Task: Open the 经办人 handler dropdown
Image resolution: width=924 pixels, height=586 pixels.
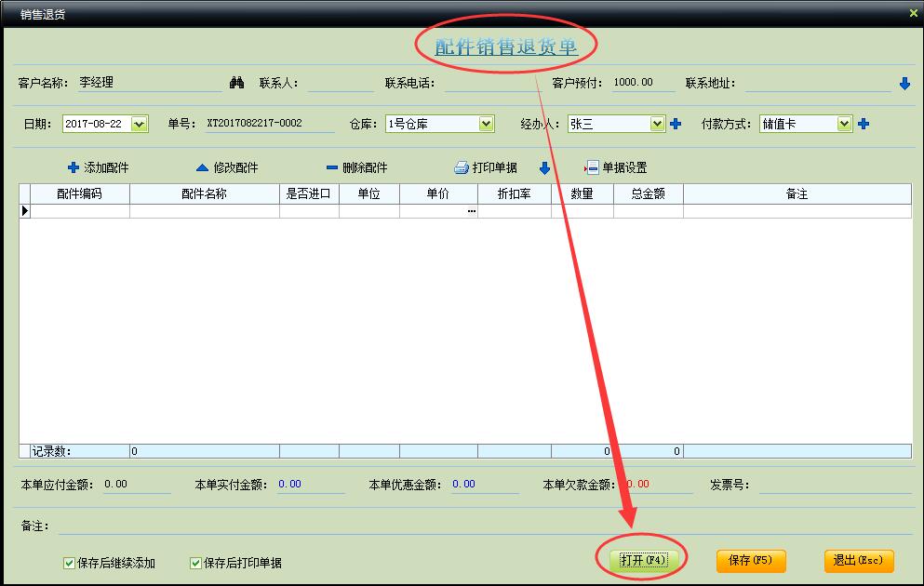Action: click(x=657, y=124)
